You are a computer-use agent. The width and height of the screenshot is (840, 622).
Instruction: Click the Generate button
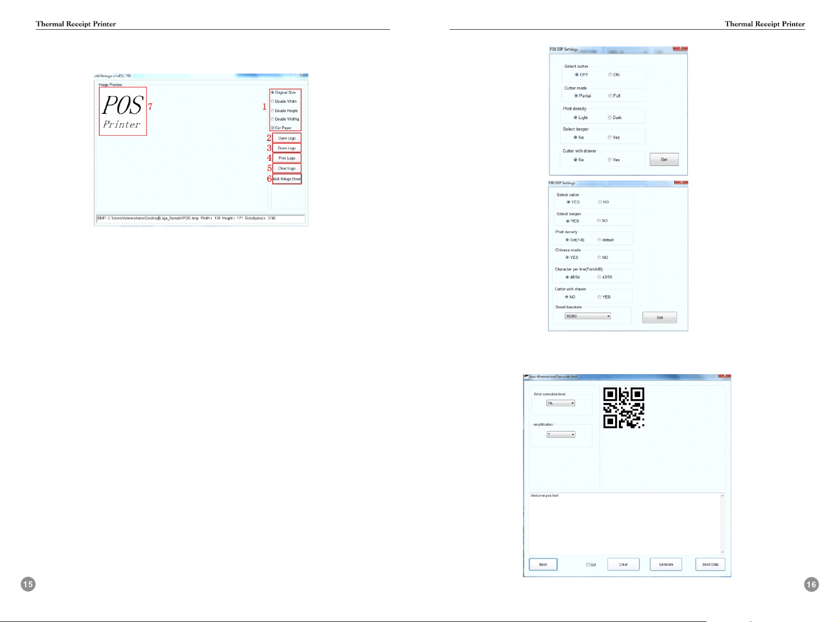tap(666, 565)
